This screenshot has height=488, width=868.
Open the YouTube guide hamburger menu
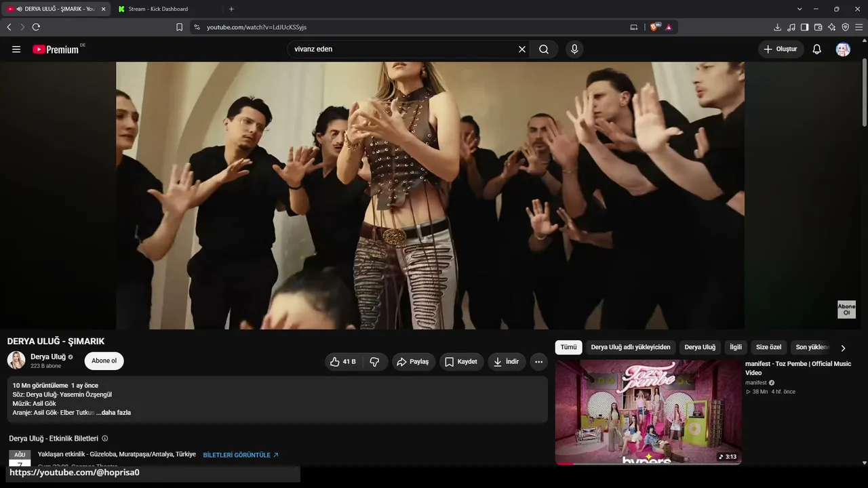(16, 49)
